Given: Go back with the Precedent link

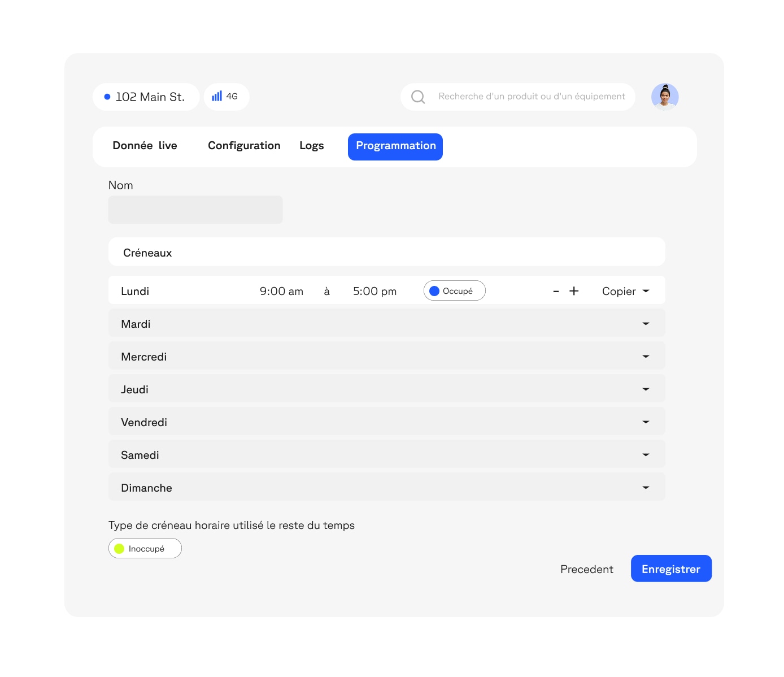Looking at the screenshot, I should coord(586,569).
